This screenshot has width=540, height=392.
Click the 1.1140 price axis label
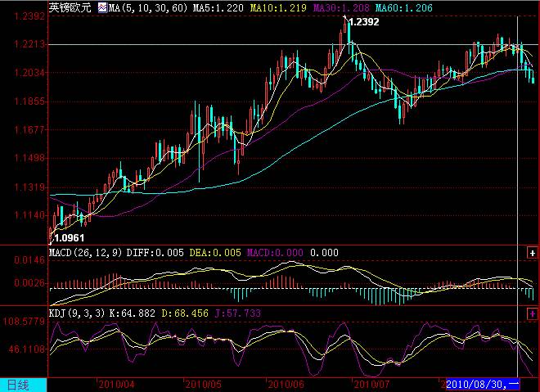click(29, 215)
